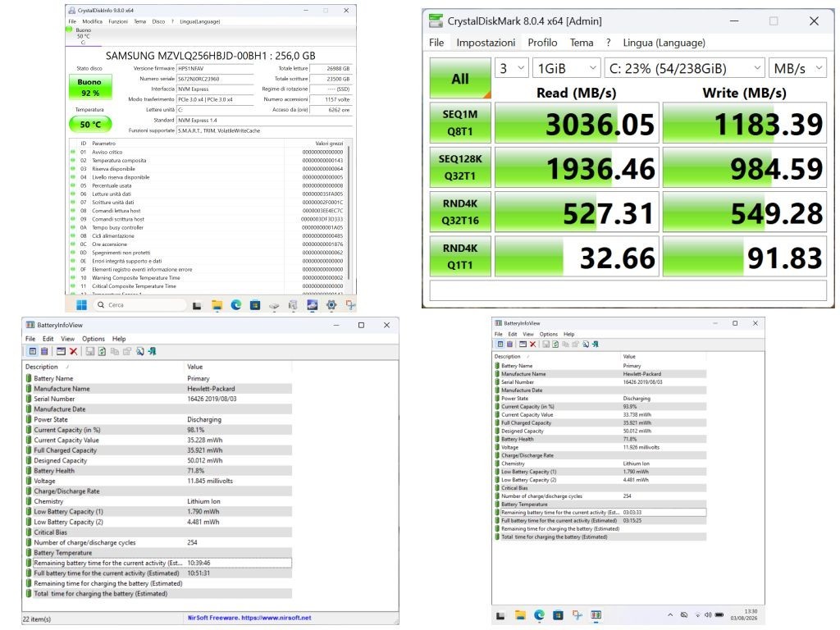Click the Find icon in large BatteryInfoView toolbar
Viewport: 840px width, 630px height.
(139, 351)
